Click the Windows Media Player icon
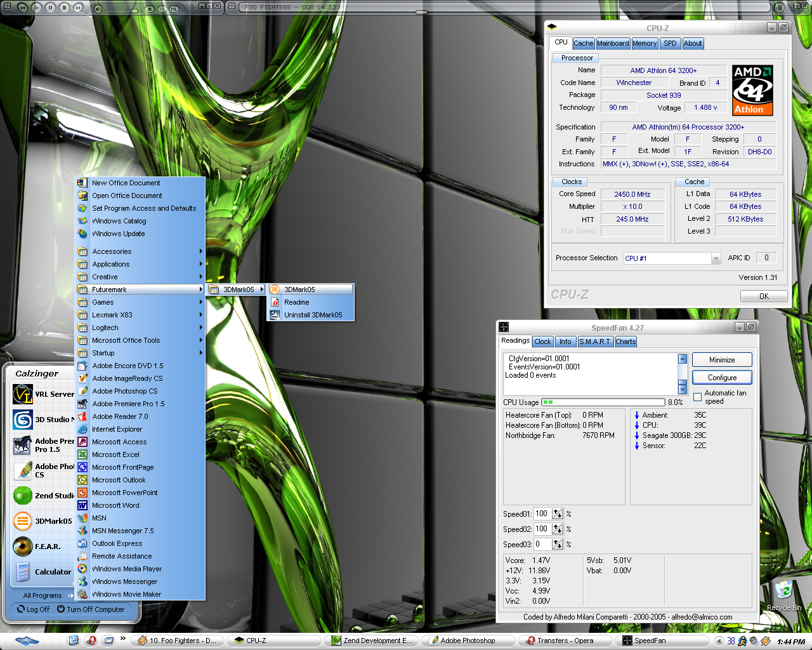This screenshot has height=650, width=812. pyautogui.click(x=82, y=569)
